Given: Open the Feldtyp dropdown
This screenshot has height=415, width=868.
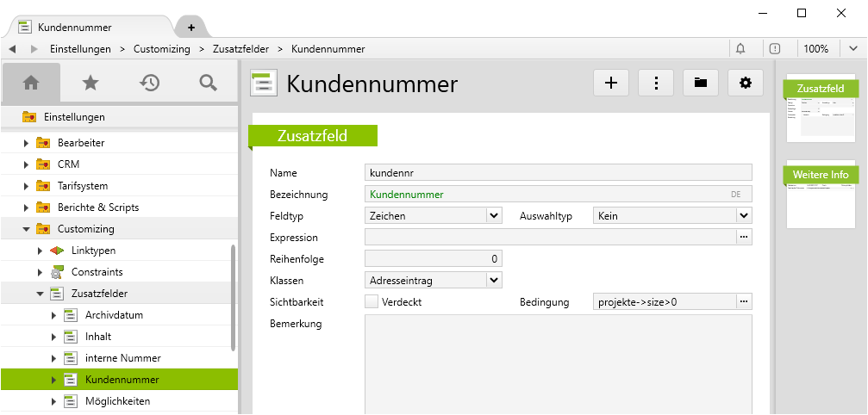Looking at the screenshot, I should pyautogui.click(x=493, y=216).
